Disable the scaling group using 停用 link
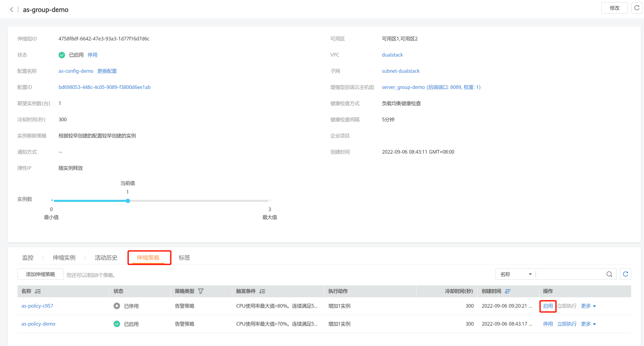Viewport: 644px width, 346px height. (x=92, y=55)
